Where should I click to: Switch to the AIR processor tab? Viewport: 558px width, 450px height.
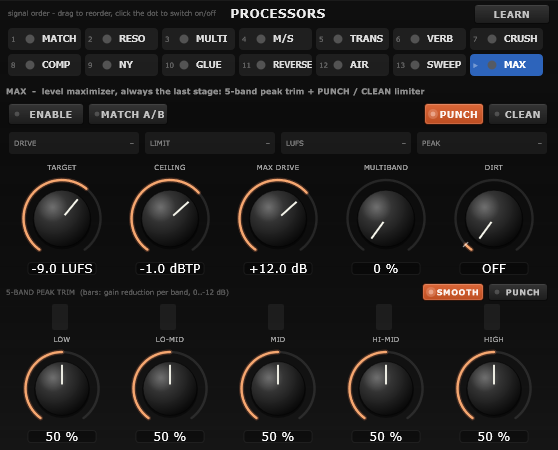(352, 65)
